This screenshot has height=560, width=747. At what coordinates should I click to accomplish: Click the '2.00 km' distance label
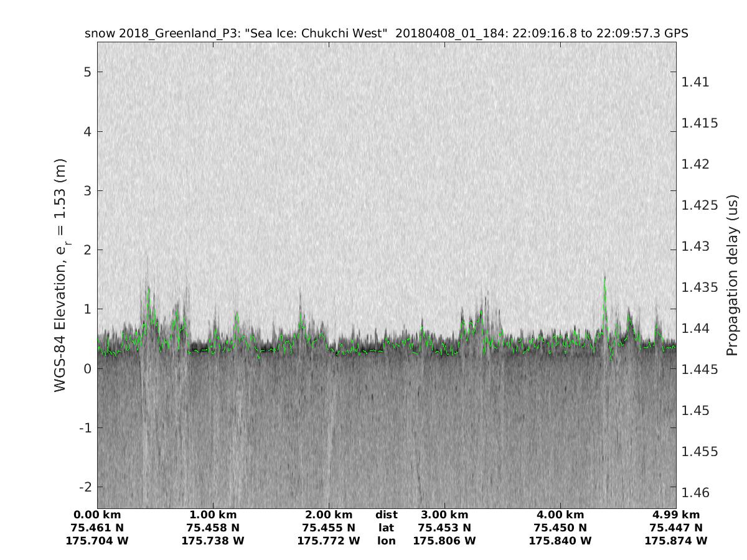pyautogui.click(x=329, y=515)
